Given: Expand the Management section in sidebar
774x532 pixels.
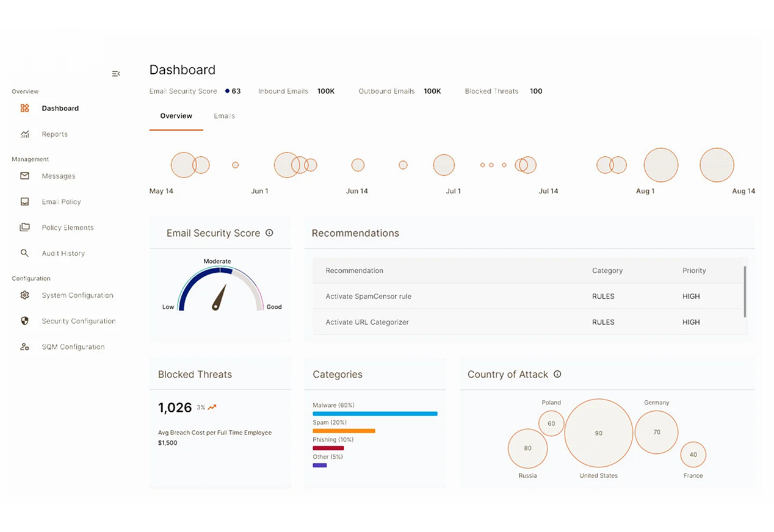Looking at the screenshot, I should [30, 159].
